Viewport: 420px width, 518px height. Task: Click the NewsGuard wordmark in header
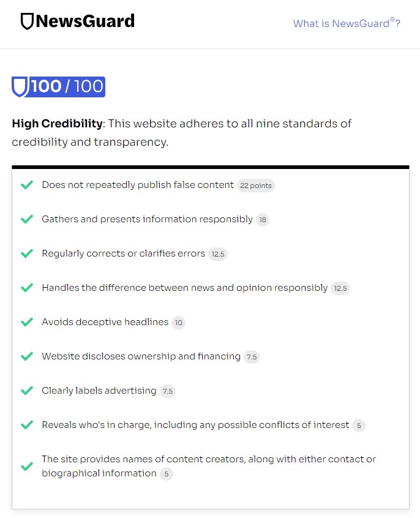point(85,22)
